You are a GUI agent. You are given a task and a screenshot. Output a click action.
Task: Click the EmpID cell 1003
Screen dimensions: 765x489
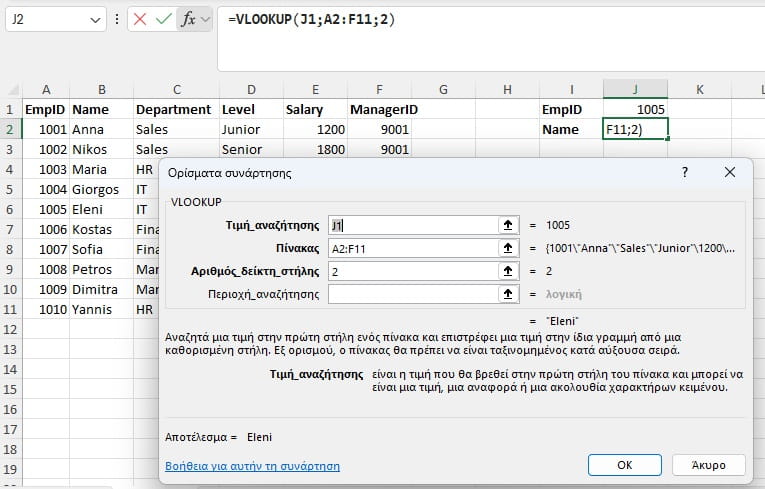click(x=46, y=169)
